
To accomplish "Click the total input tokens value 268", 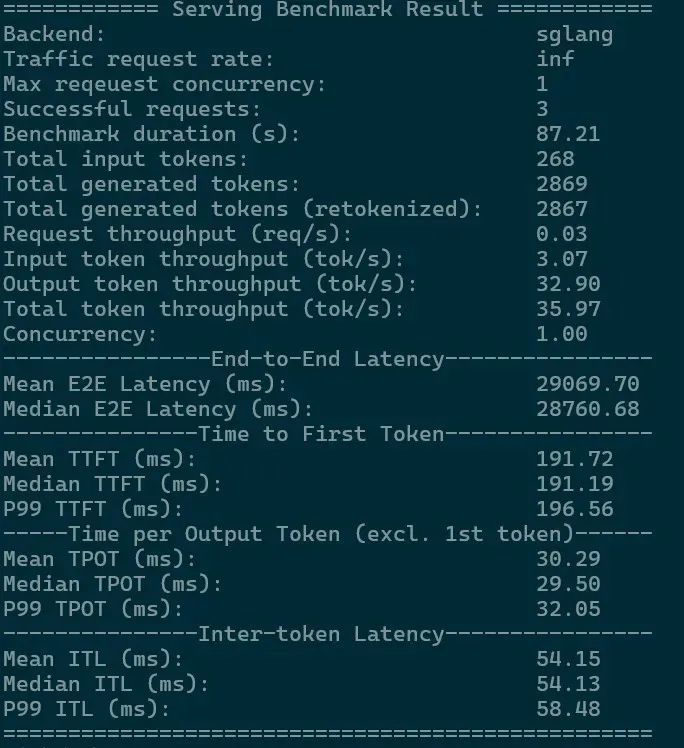I will [x=555, y=159].
